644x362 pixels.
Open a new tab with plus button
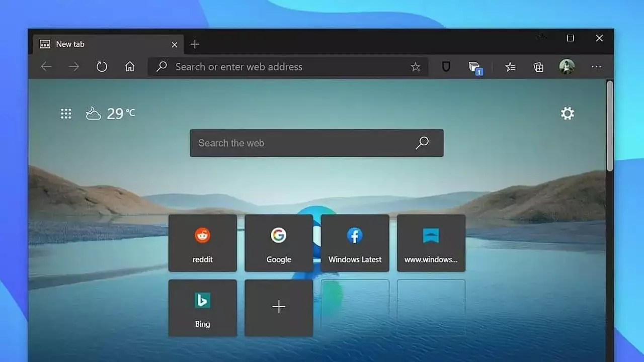(x=195, y=45)
